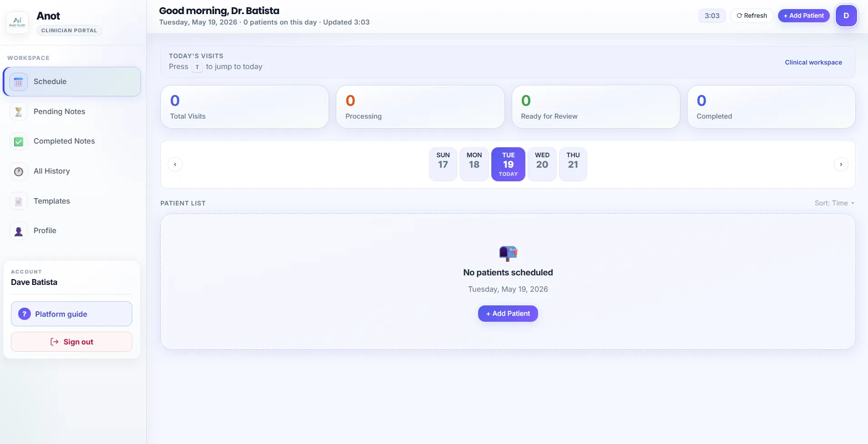This screenshot has width=868, height=444.
Task: Click the Templates document icon
Action: point(19,201)
